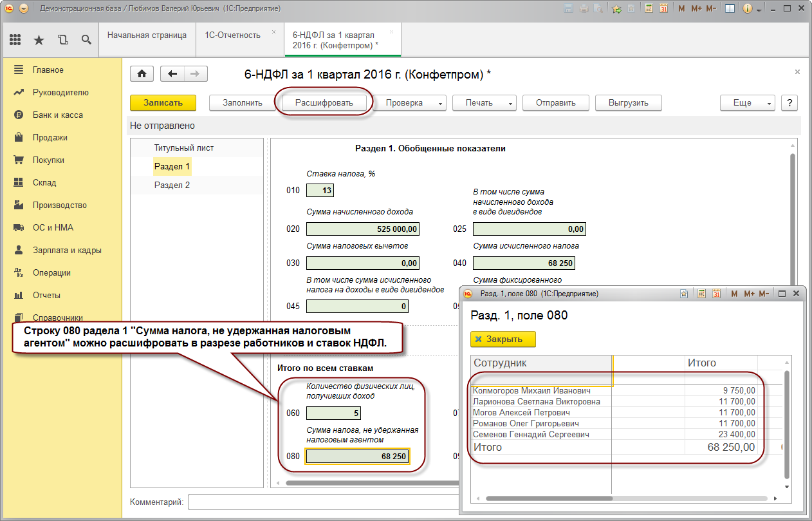Open Производство section
Screen dimensions: 812x521
click(60, 205)
